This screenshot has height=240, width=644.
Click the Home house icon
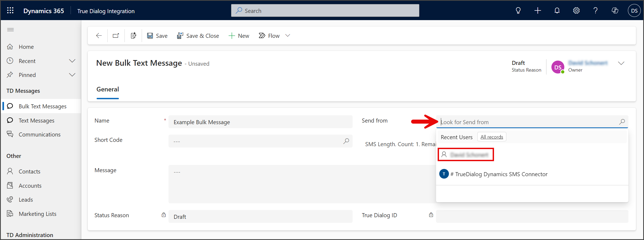tap(10, 47)
